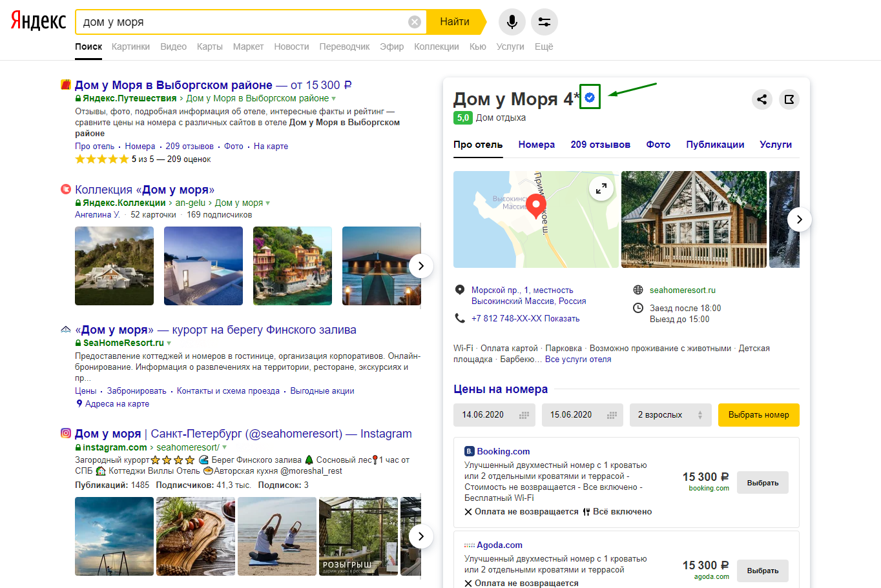
Task: Click the 5,0 green rating badge
Action: [x=463, y=117]
